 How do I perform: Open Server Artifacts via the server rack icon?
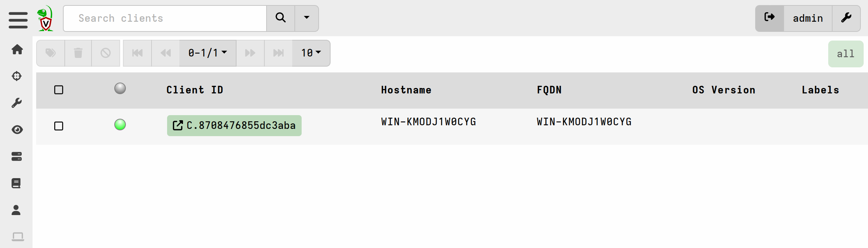(x=17, y=156)
